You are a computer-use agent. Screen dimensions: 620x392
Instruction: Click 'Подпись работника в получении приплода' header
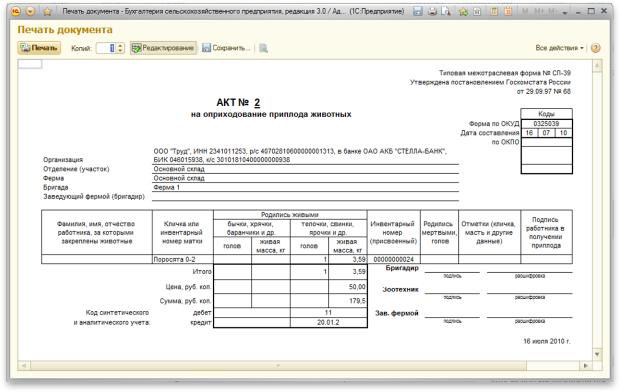546,233
